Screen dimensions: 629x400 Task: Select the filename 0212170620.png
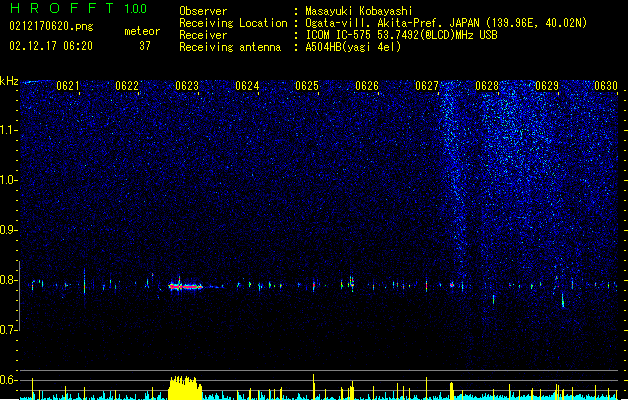tap(51, 26)
